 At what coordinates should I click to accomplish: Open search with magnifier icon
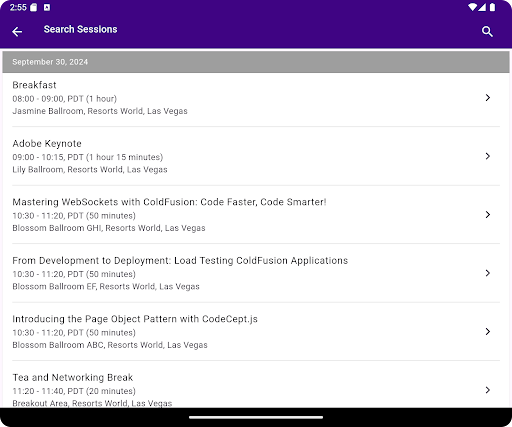tap(487, 32)
